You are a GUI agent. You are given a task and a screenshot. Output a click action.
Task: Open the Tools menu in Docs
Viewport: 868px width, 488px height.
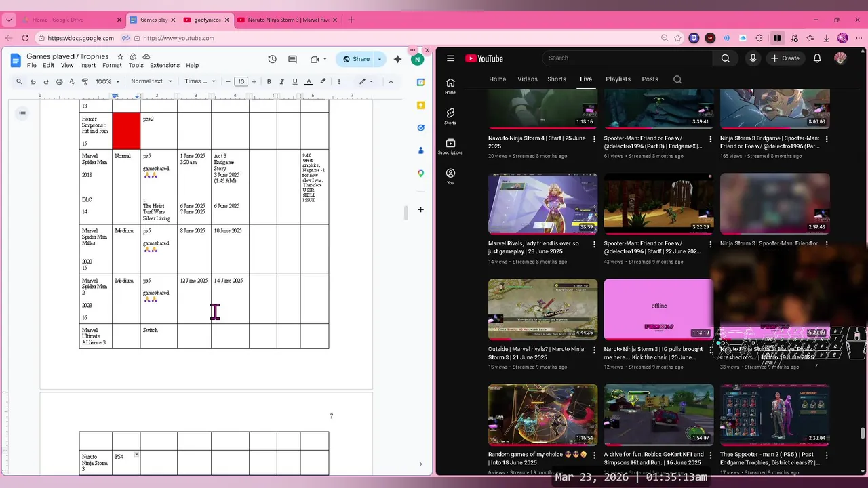click(136, 66)
